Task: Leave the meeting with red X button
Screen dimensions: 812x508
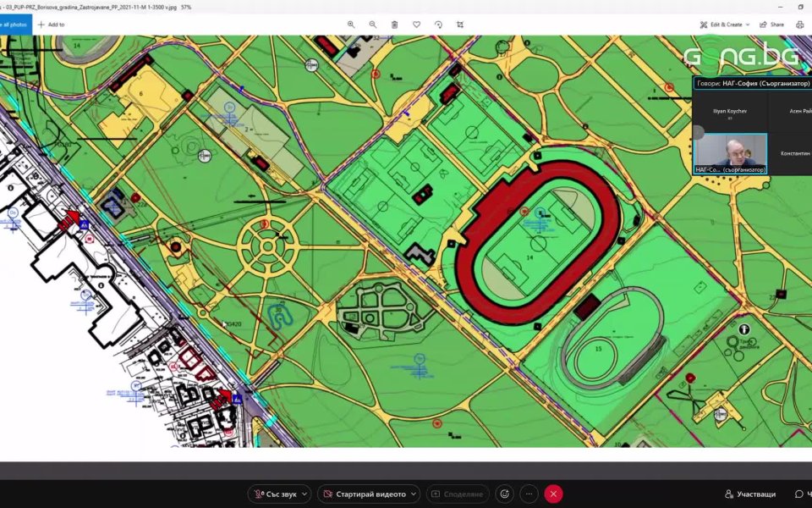Action: [553, 494]
